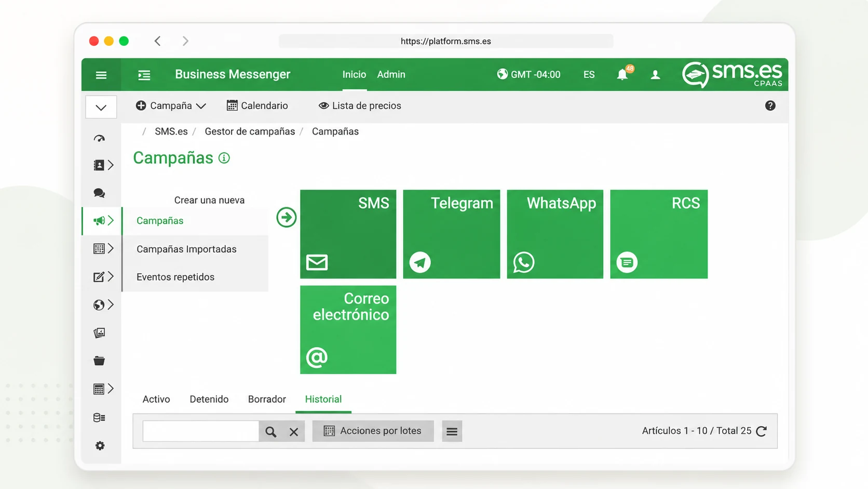This screenshot has height=489, width=868.
Task: Collapse the sidebar chevron box
Action: click(101, 108)
